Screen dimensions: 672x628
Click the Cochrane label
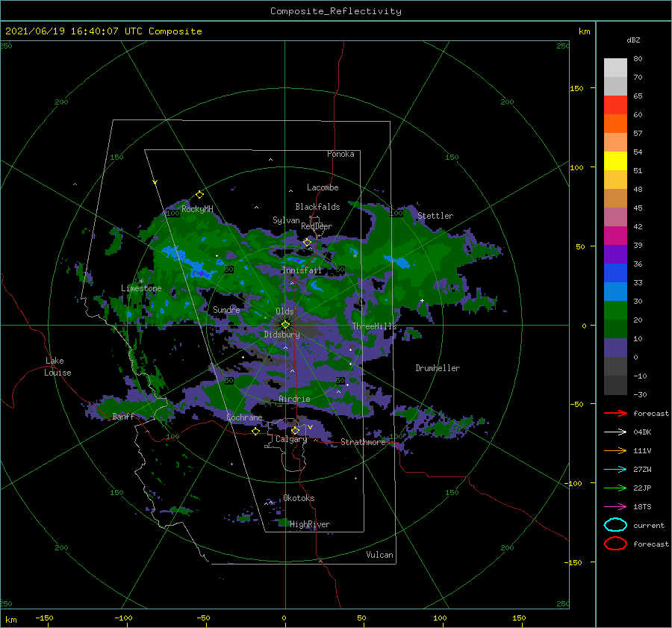pos(244,417)
